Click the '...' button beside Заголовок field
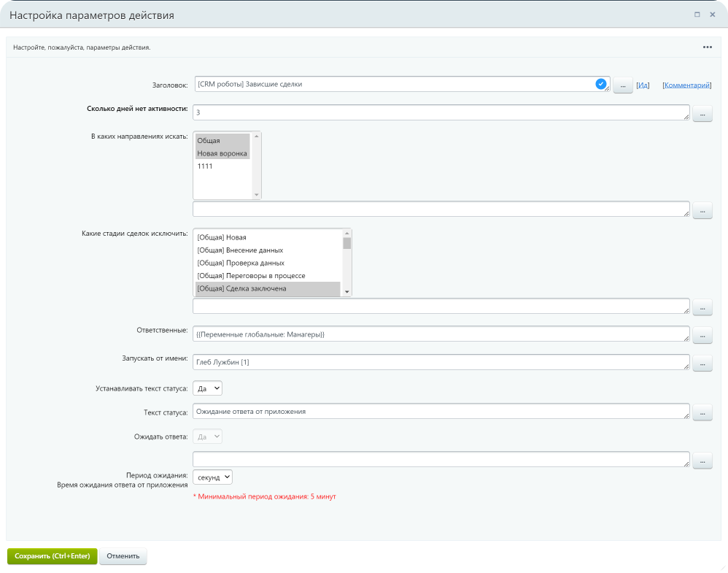Viewport: 728px width, 573px height. coord(622,85)
